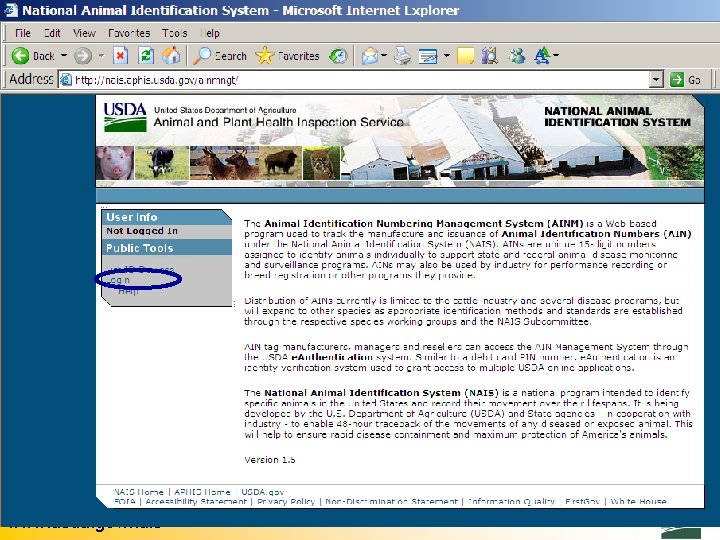Open the NAIS Home footer link
Image resolution: width=720 pixels, height=540 pixels.
[x=138, y=492]
